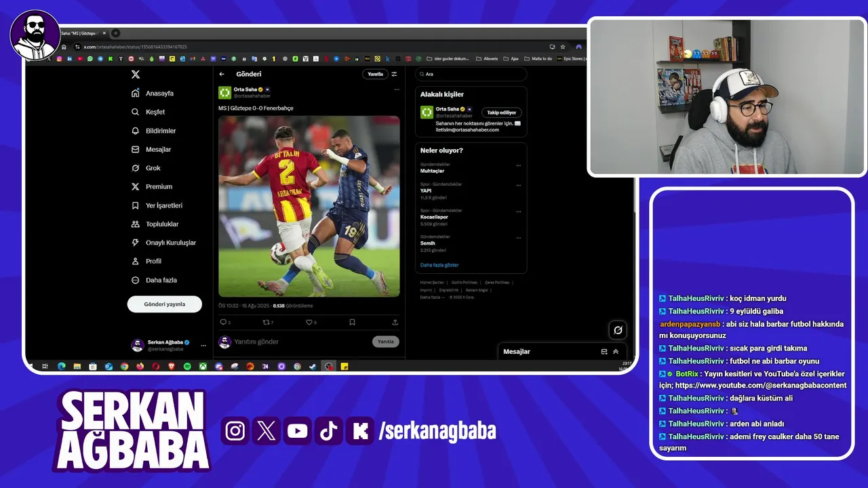Click the reply comment icon under the post

tap(223, 323)
